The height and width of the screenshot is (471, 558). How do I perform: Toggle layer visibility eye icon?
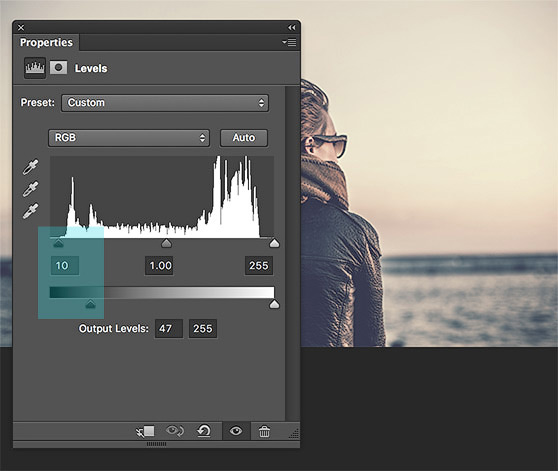236,431
